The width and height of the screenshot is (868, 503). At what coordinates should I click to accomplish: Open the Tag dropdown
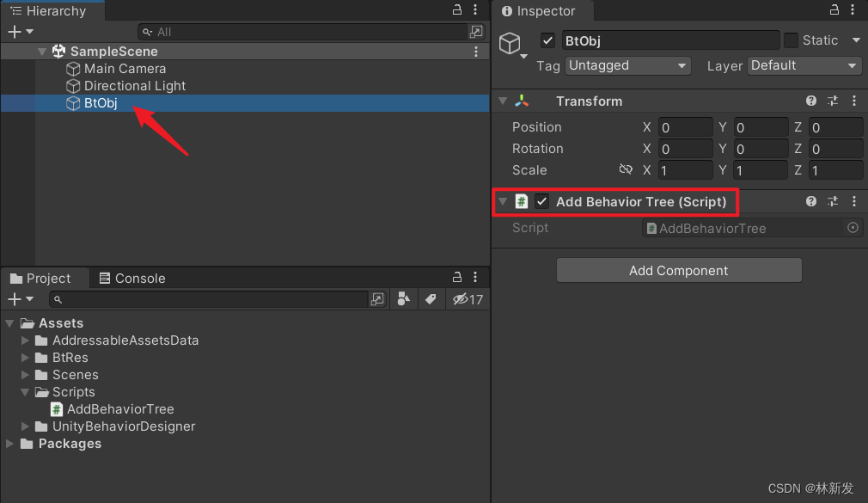[627, 66]
